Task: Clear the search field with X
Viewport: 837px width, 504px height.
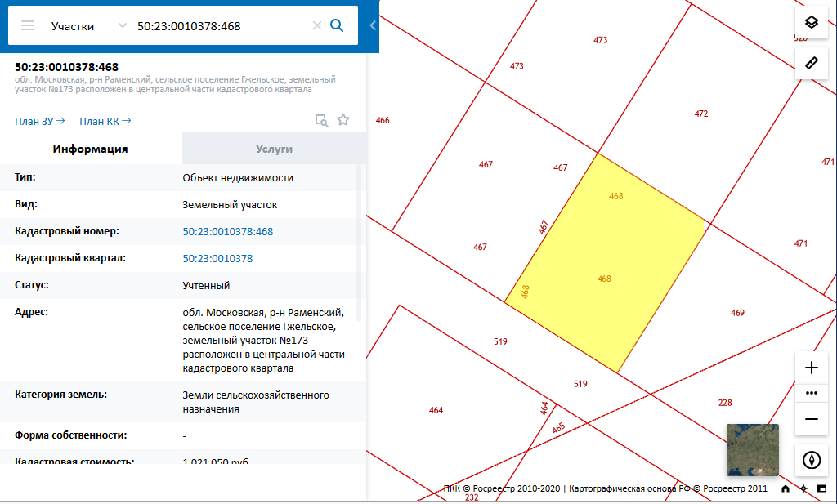Action: point(316,25)
